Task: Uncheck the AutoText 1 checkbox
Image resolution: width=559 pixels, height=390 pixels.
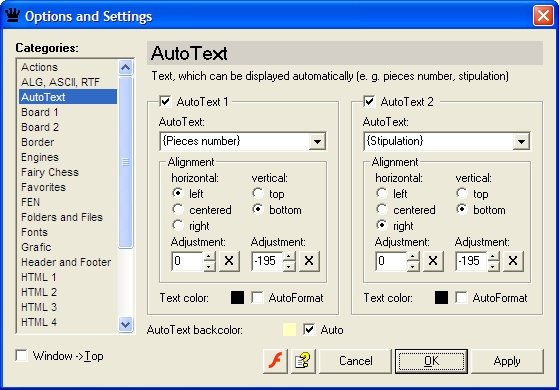Action: coord(165,102)
